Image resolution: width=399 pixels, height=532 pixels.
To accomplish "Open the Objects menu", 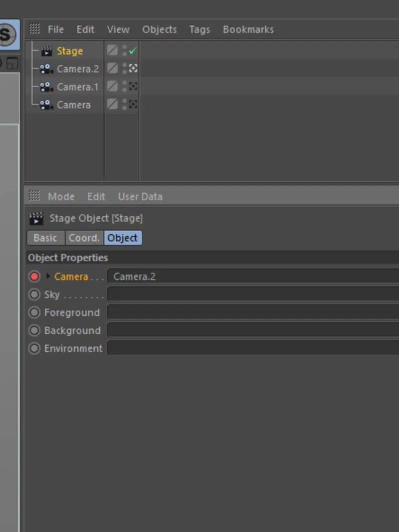I will [159, 29].
